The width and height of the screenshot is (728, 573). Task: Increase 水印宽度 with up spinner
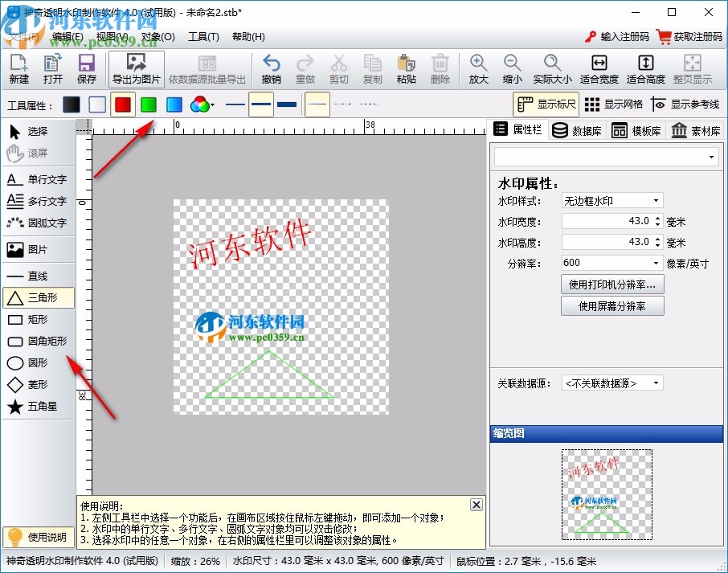pos(657,218)
